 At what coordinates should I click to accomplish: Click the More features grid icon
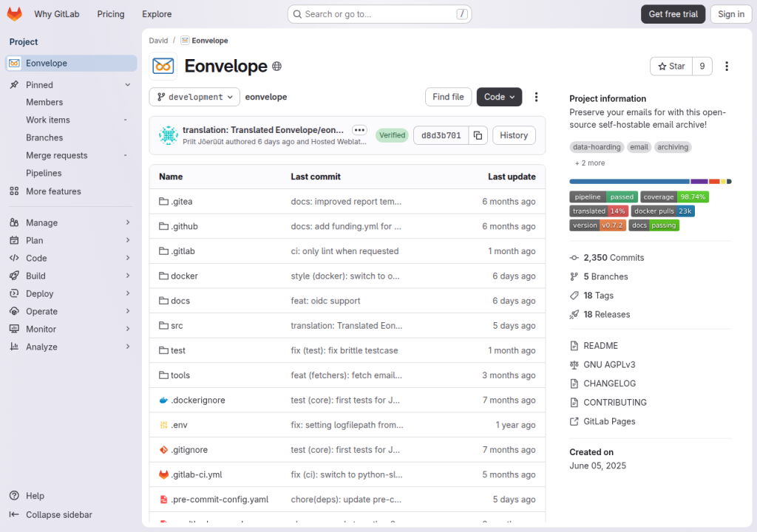pyautogui.click(x=15, y=191)
